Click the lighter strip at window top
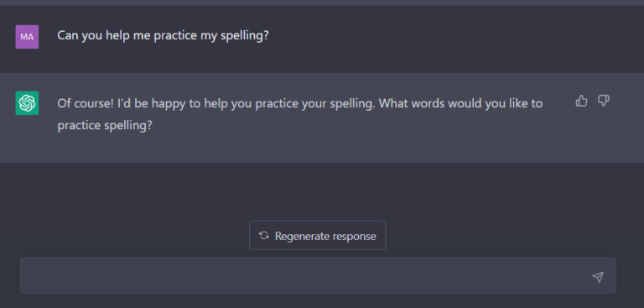The height and width of the screenshot is (308, 644). [x=322, y=3]
